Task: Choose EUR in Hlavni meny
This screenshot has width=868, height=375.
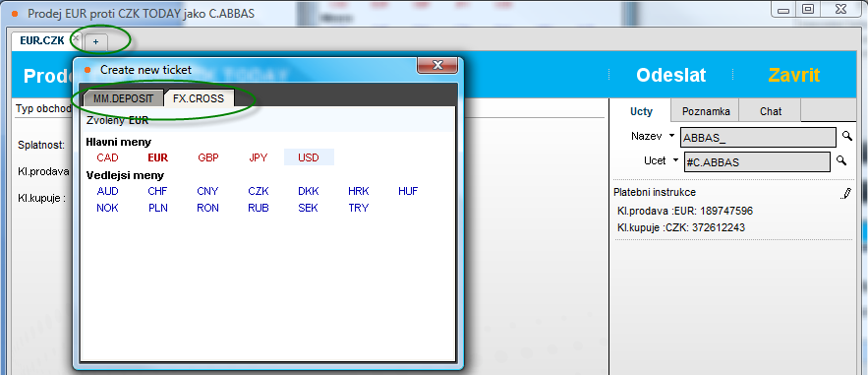Action: point(157,157)
